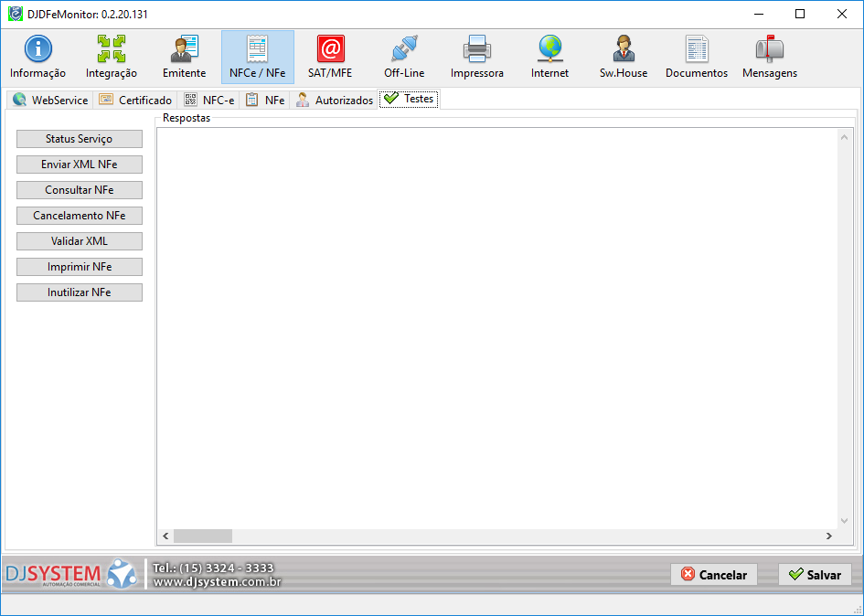Screen dimensions: 864x616
Task: Click the Cancelamento NFe button
Action: [x=80, y=216]
